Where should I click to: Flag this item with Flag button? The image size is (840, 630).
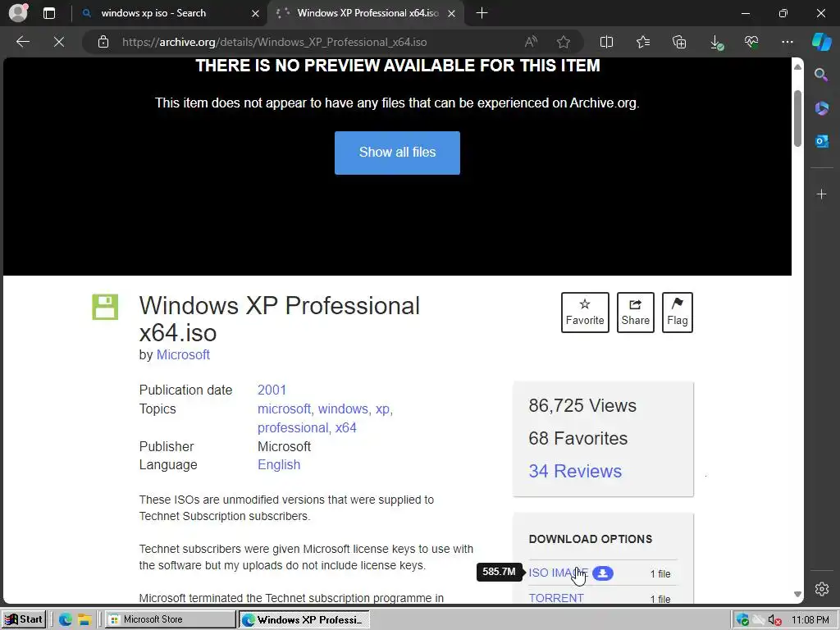coord(677,313)
